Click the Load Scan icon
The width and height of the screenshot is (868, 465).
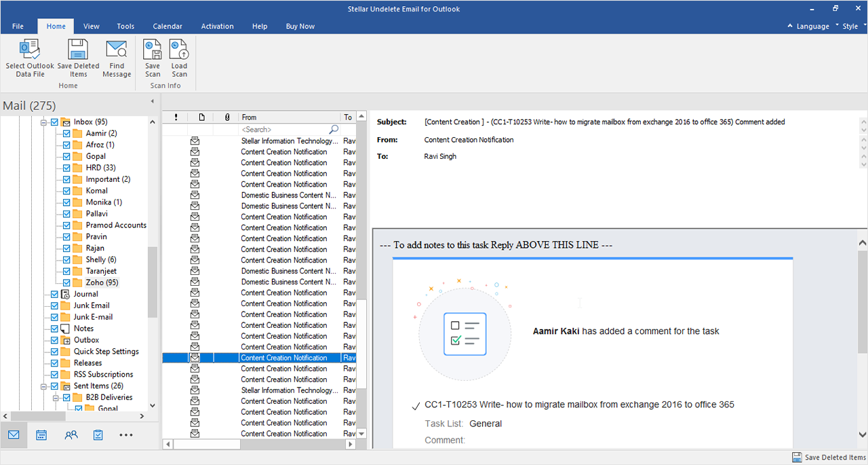coord(179,50)
